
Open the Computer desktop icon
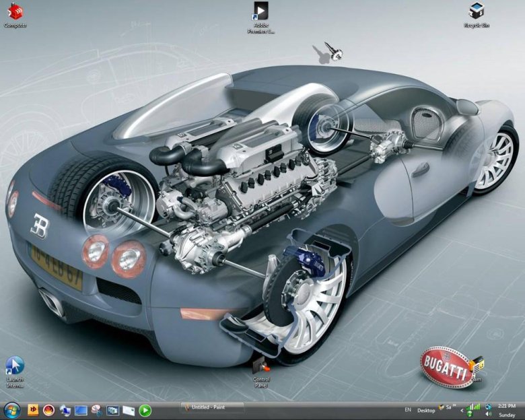click(15, 11)
